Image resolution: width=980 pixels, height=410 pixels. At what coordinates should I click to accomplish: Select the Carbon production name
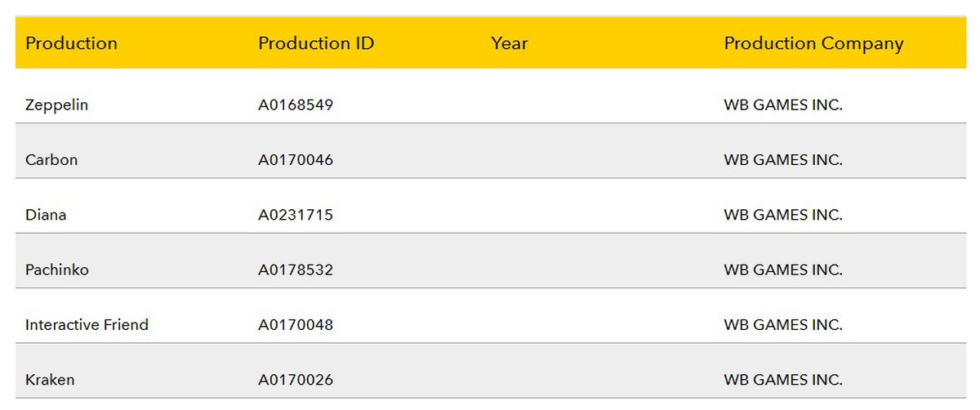[x=51, y=160]
